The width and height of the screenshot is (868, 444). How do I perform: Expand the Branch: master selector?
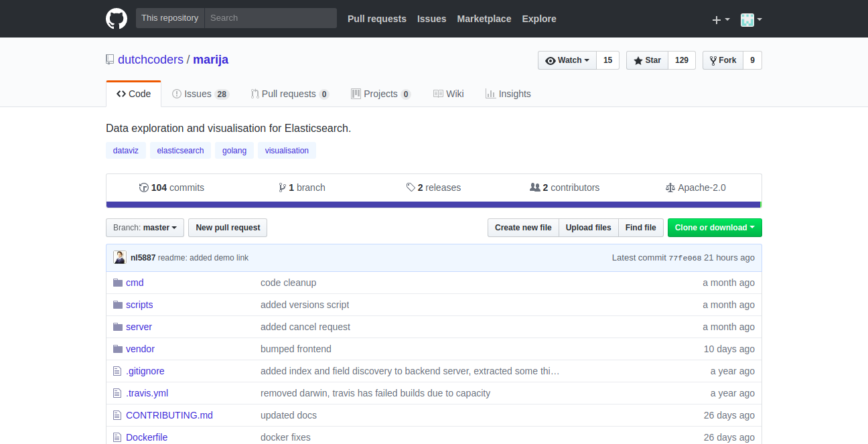145,228
